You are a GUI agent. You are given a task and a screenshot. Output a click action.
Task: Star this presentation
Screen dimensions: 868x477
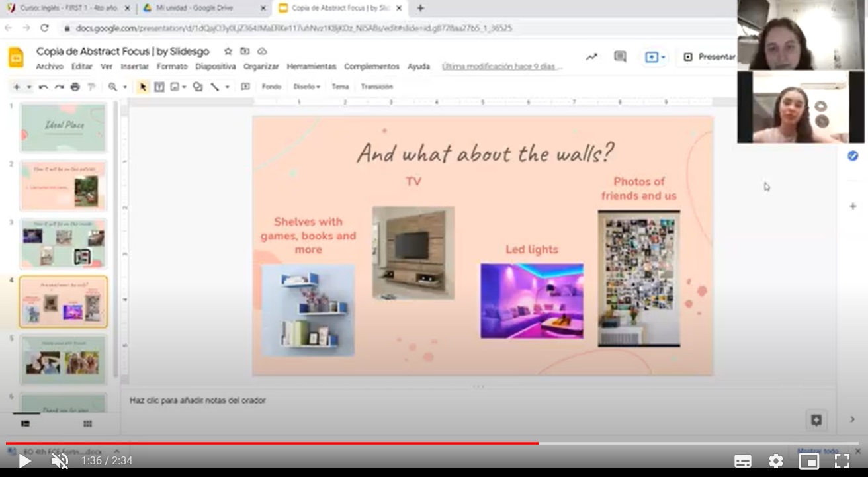(x=228, y=52)
